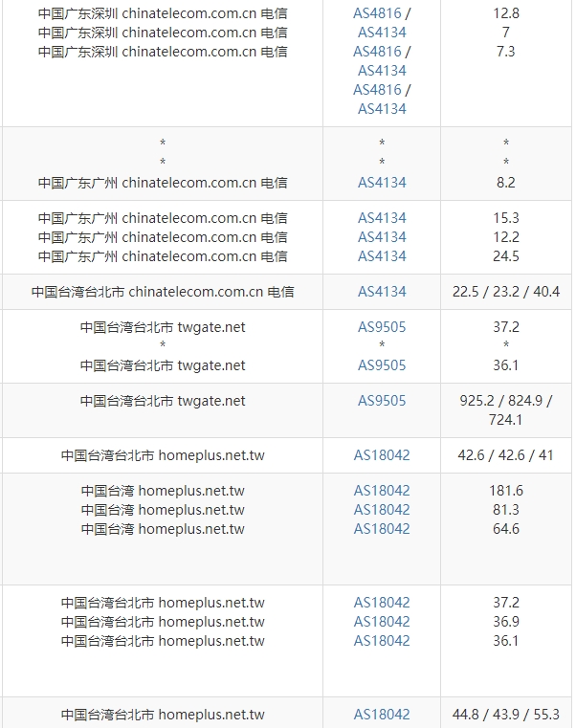Click AS4134 link beside latency 15.3
576x728 pixels.
[382, 218]
